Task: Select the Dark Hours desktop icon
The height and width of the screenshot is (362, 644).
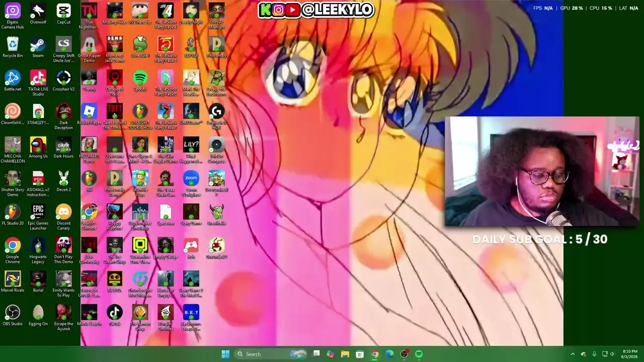Action: (x=63, y=148)
